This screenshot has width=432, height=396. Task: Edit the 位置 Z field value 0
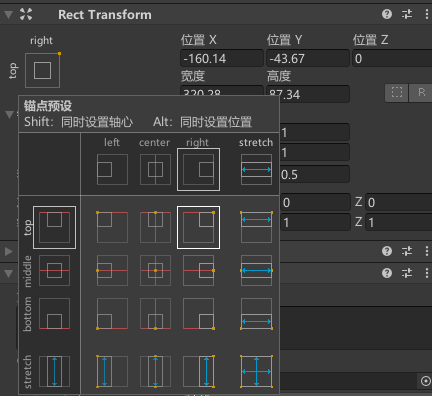(x=392, y=59)
